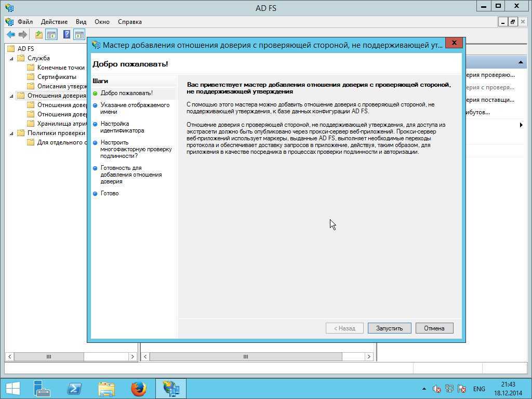Collapse the Отношения доверия tree node

tap(12, 96)
